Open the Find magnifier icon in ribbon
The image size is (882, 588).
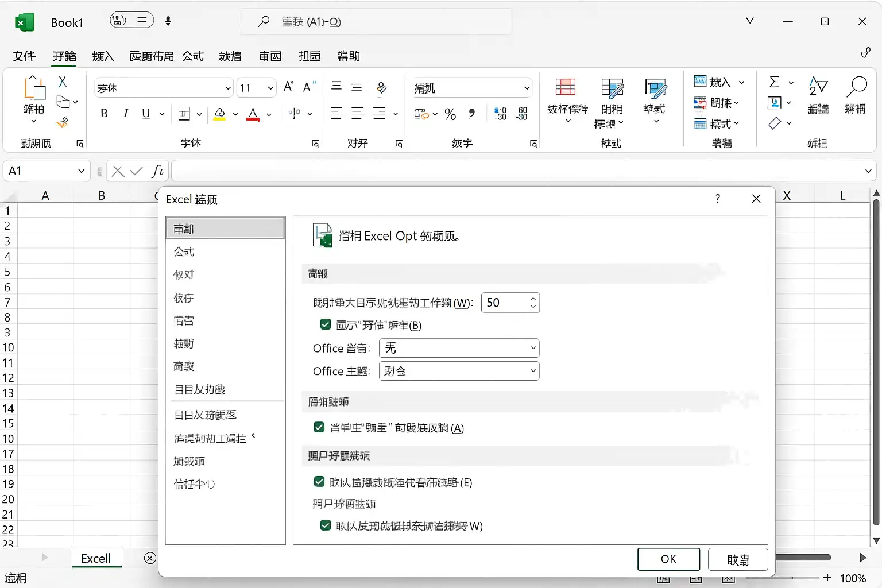[x=856, y=87]
